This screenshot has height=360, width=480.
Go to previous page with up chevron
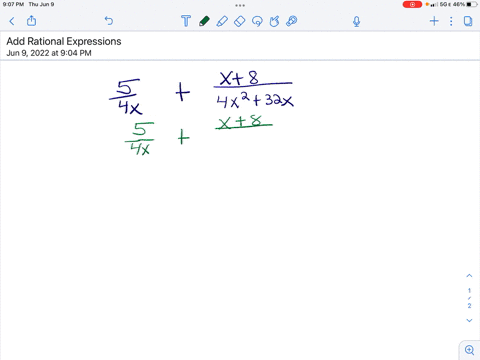click(x=469, y=276)
